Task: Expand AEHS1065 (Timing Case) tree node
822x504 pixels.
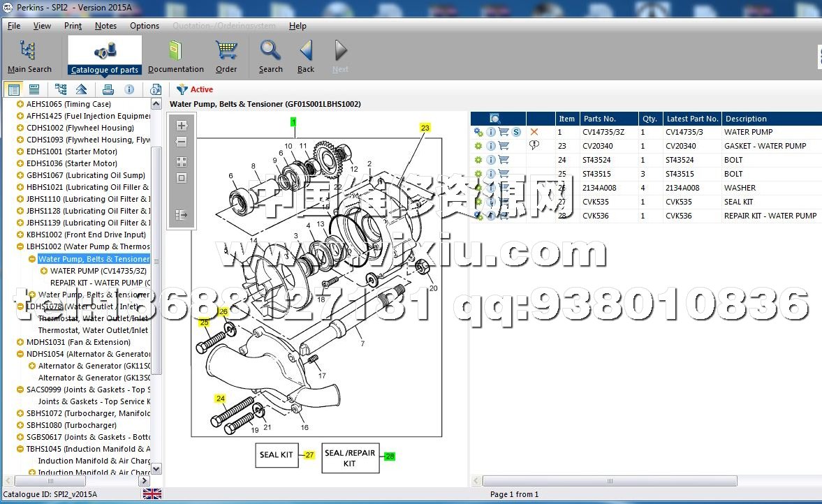Action: (20, 104)
